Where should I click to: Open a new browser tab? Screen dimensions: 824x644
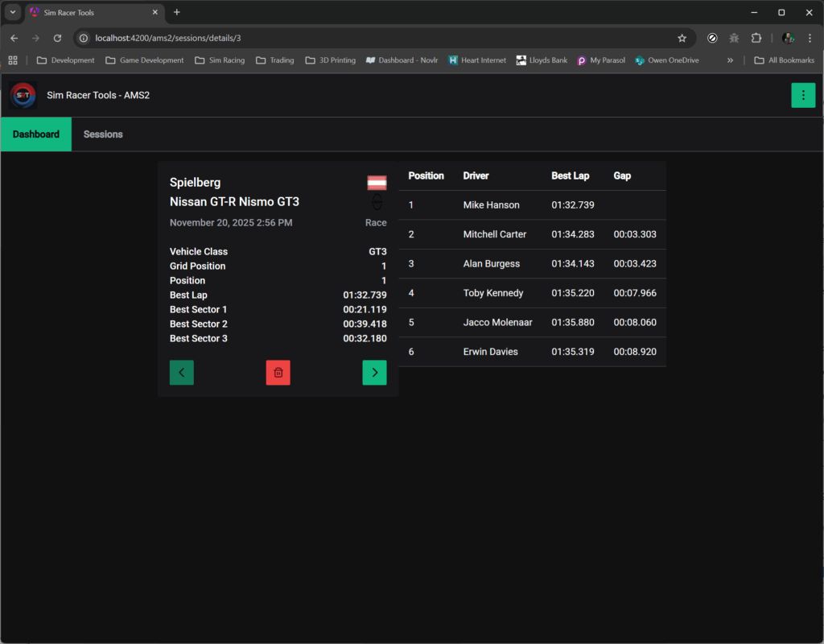pyautogui.click(x=177, y=12)
